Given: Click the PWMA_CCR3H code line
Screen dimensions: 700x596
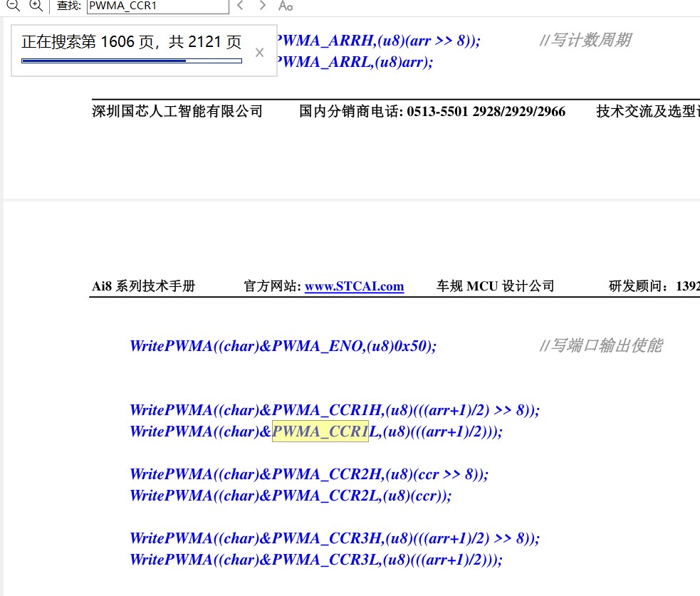Looking at the screenshot, I should 335,538.
